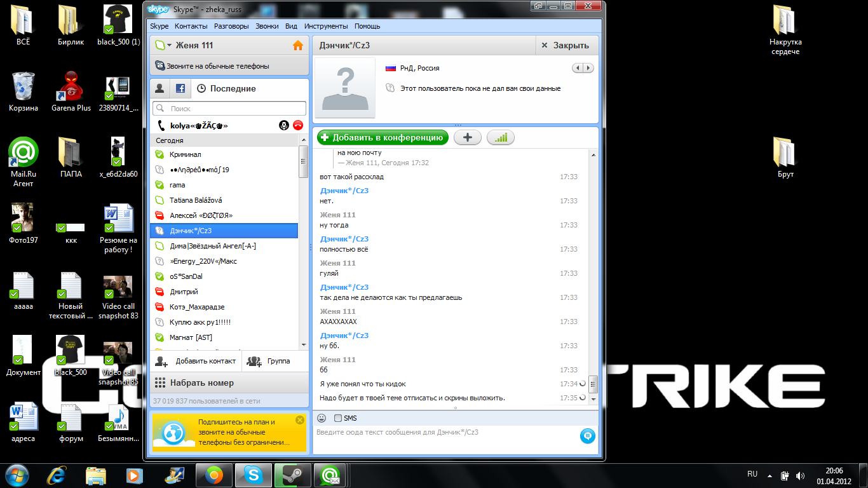Screen dimensions: 868x488
Task: Click RU language indicator in tray
Action: pyautogui.click(x=752, y=474)
